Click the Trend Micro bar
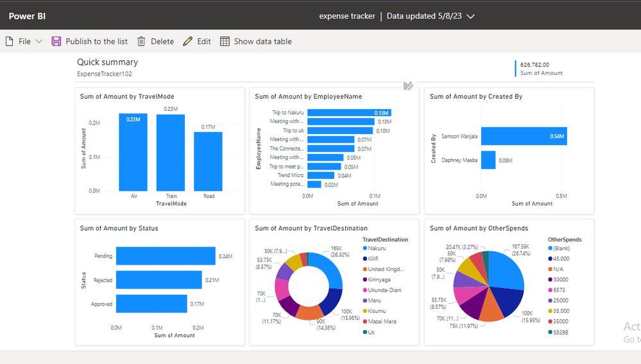The width and height of the screenshot is (641, 364). (321, 176)
